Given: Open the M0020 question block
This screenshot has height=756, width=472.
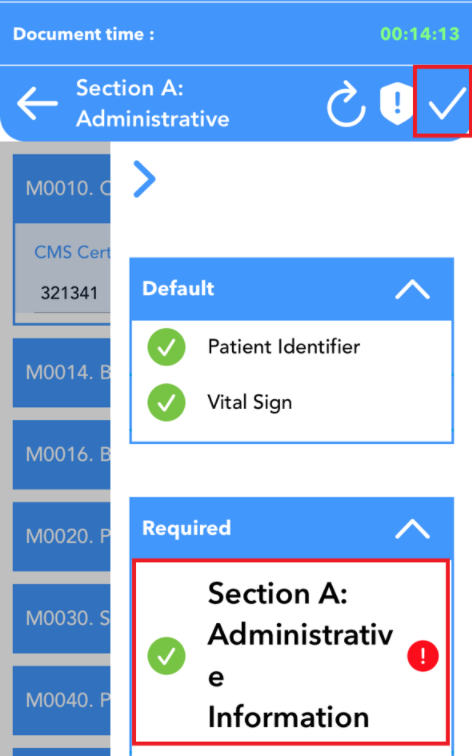Looking at the screenshot, I should 62,536.
